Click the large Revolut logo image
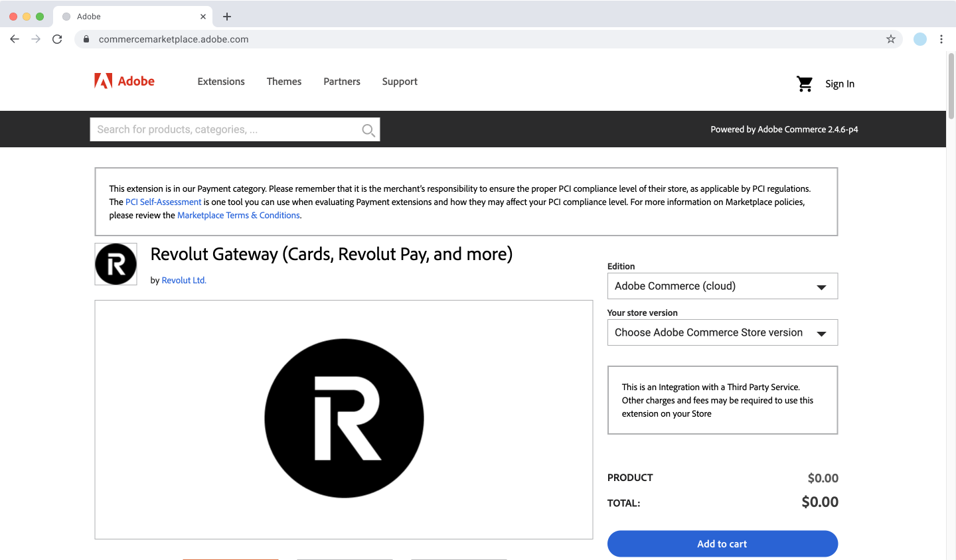Image resolution: width=956 pixels, height=560 pixels. coord(344,419)
